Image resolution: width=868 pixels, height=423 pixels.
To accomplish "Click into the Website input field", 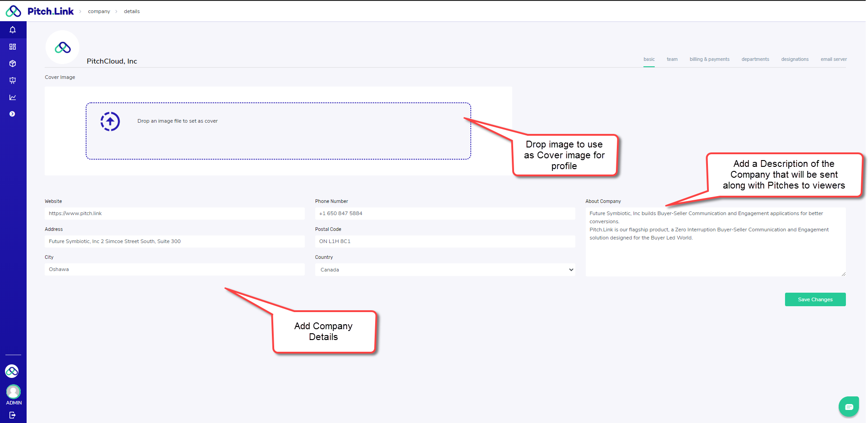I will point(175,214).
